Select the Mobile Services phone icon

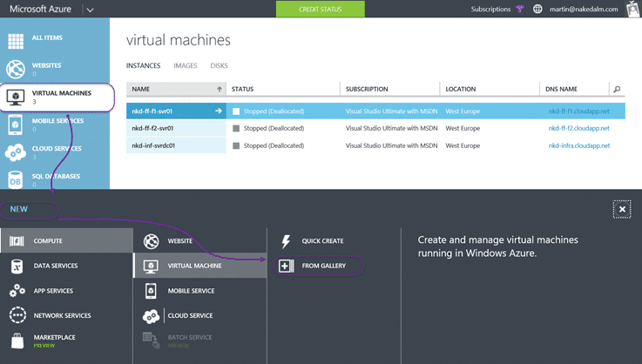15,125
